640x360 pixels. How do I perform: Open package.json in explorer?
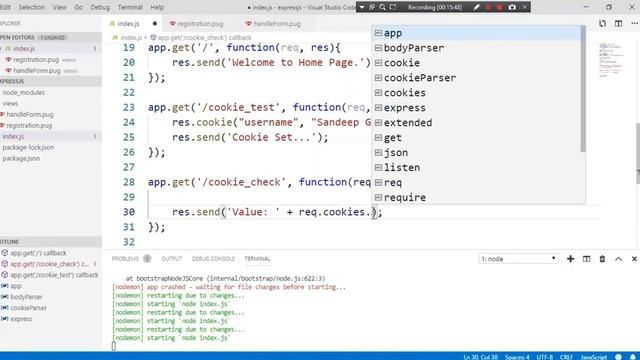(x=21, y=158)
